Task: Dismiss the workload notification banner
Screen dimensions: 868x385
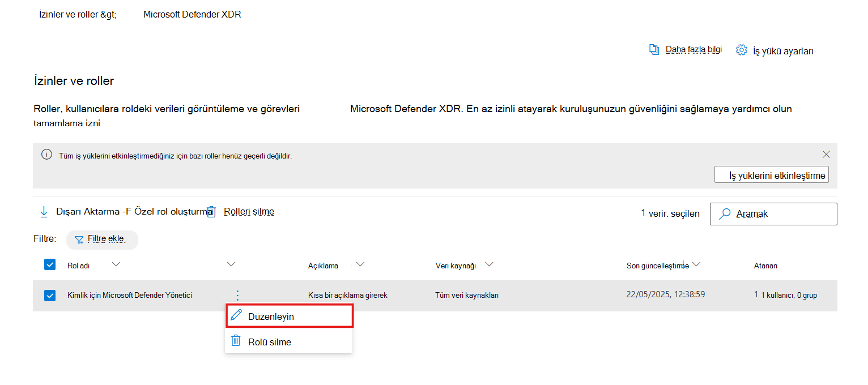Action: click(x=826, y=154)
